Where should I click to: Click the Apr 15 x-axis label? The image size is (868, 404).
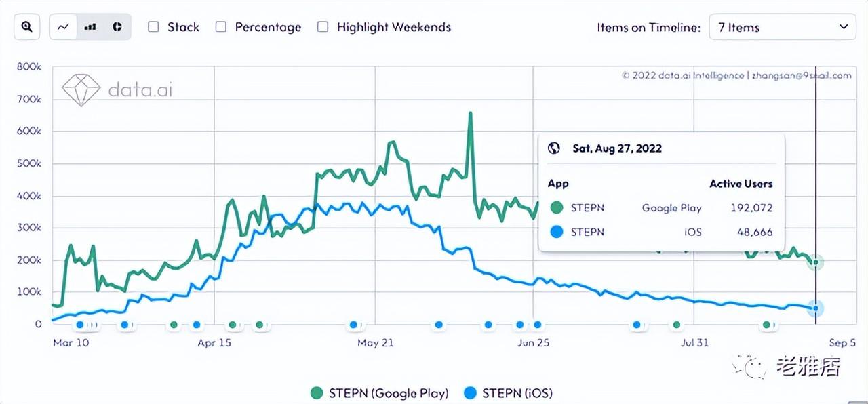click(214, 343)
